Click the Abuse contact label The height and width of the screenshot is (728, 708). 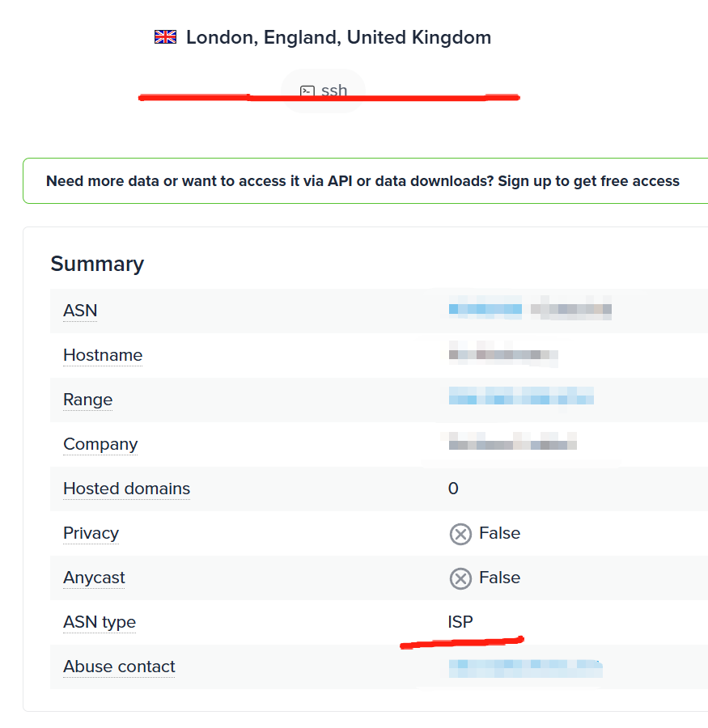[x=119, y=667]
